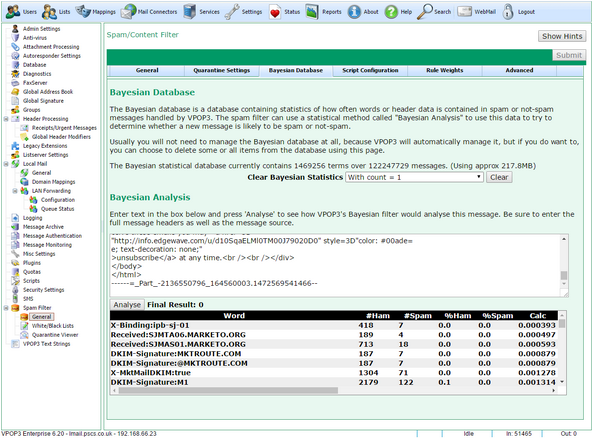Open the Quotas tree item

tap(31, 272)
